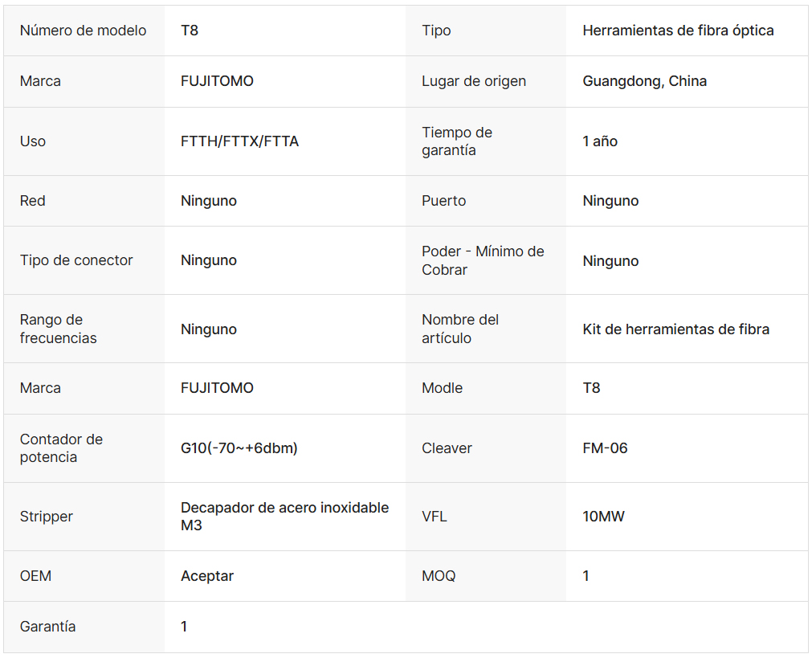812x658 pixels.
Task: Click the "Lugar de origen" label
Action: 474,81
